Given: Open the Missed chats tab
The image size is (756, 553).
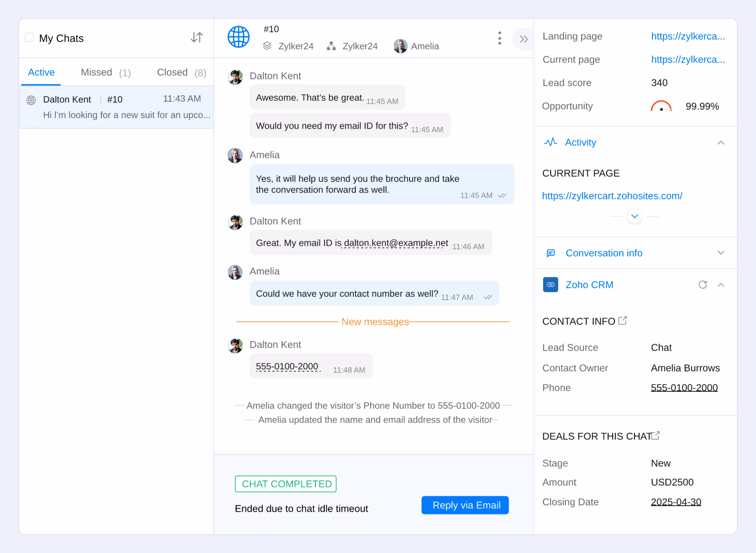Looking at the screenshot, I should pos(106,72).
